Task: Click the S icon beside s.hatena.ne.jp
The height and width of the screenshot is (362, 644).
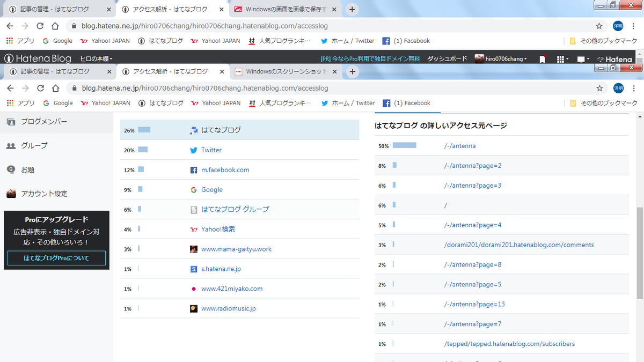Action: click(x=194, y=269)
